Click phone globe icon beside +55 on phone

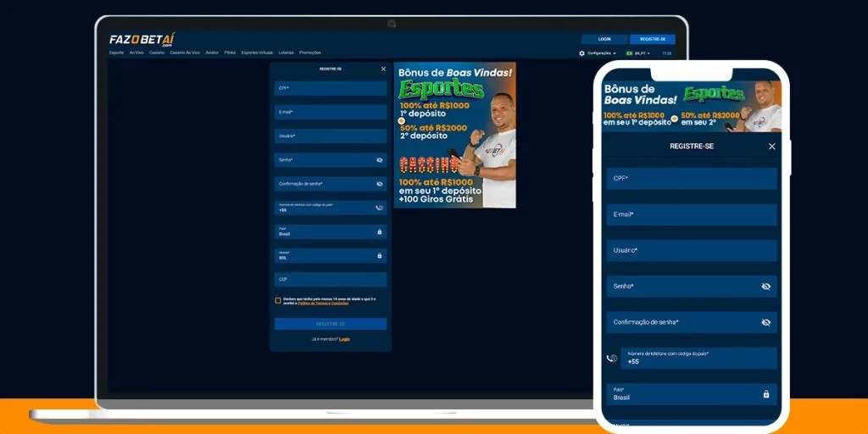coord(612,359)
